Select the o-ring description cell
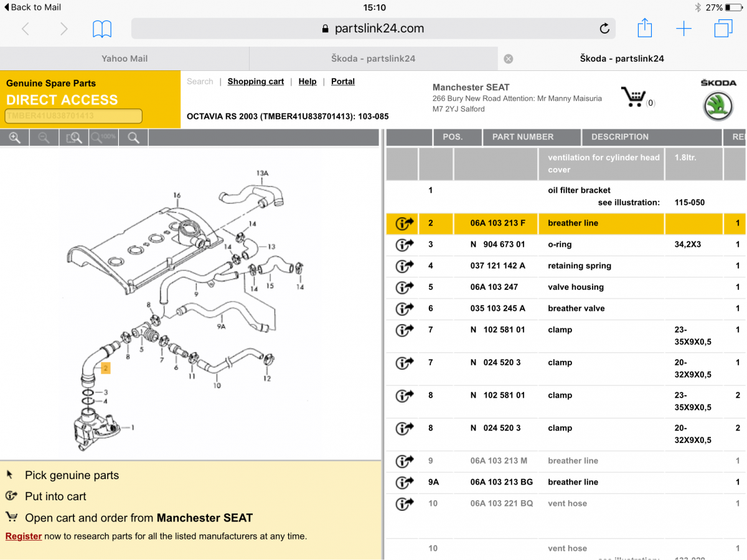The width and height of the screenshot is (747, 560). [x=560, y=245]
